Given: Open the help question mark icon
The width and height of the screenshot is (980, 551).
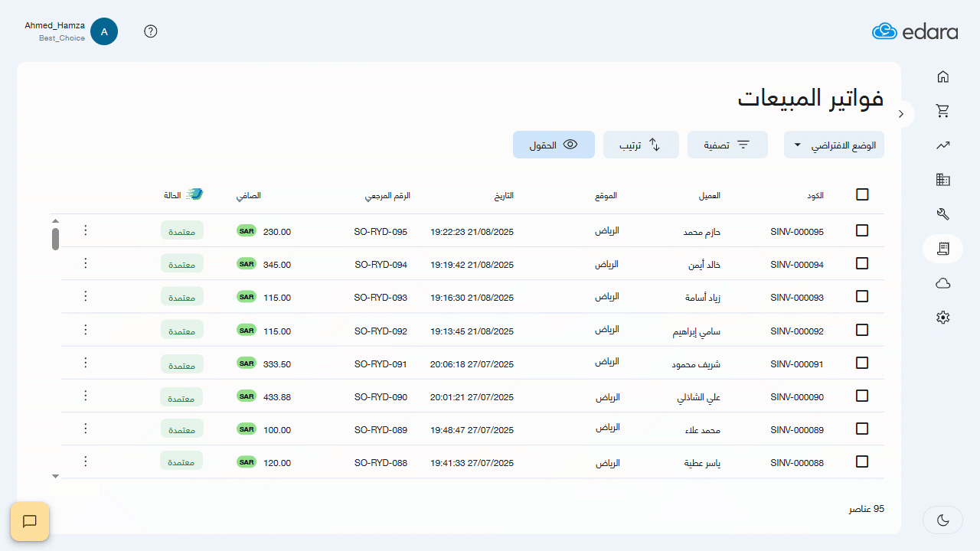Looking at the screenshot, I should [151, 31].
